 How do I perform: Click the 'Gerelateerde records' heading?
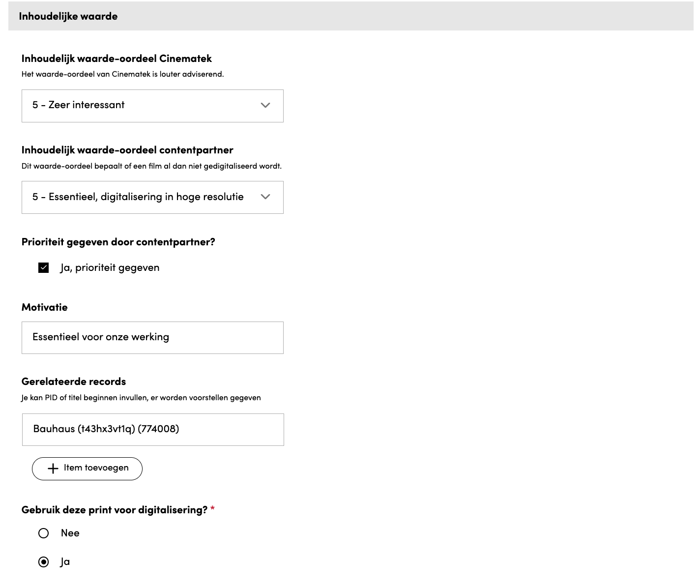(x=74, y=382)
